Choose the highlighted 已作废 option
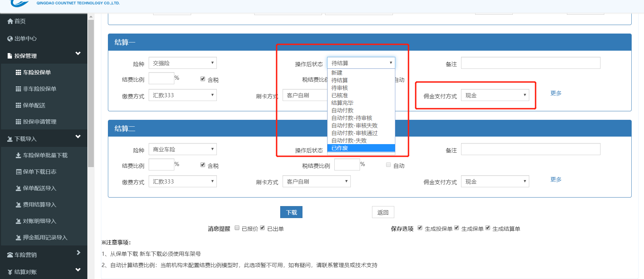The width and height of the screenshot is (644, 279). pos(361,148)
